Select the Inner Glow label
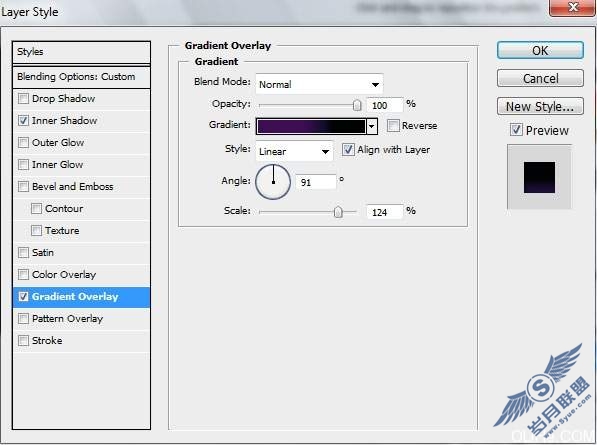The width and height of the screenshot is (597, 445). pyautogui.click(x=57, y=165)
